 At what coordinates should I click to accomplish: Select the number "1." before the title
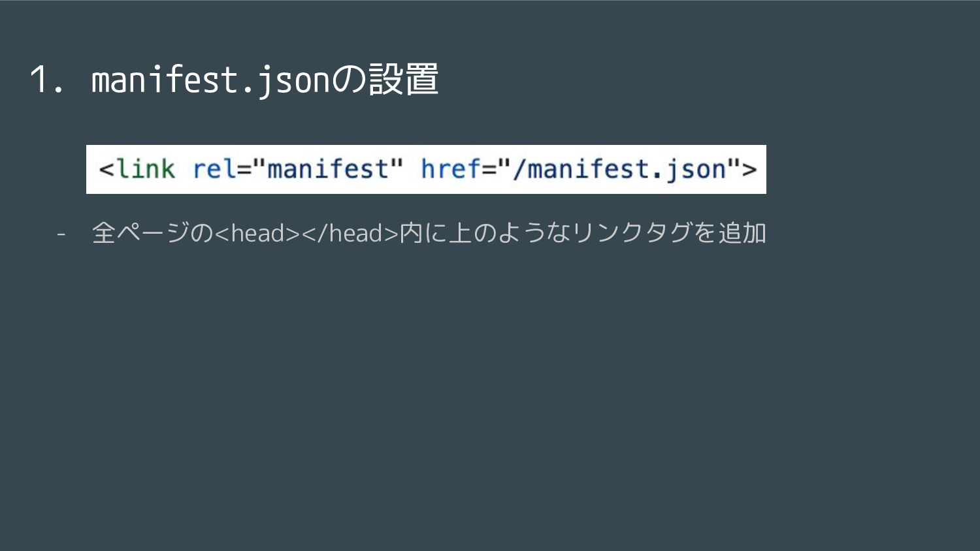click(47, 80)
